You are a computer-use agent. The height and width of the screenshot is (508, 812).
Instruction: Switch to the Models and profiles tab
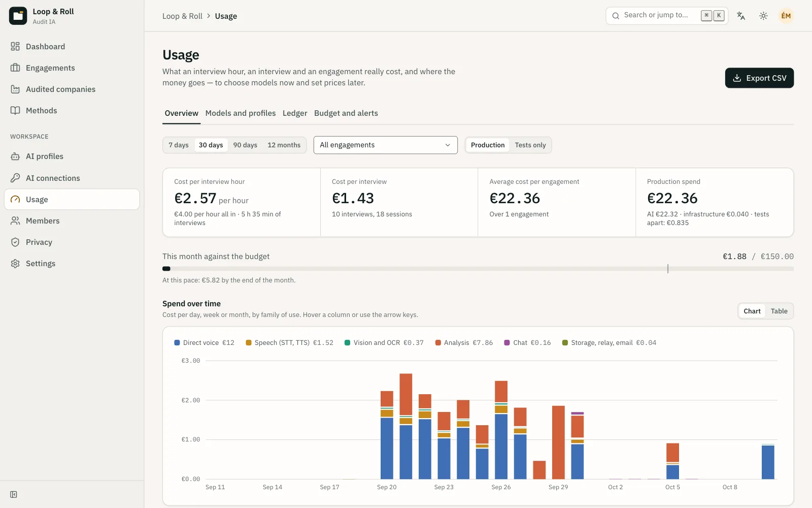(x=241, y=113)
